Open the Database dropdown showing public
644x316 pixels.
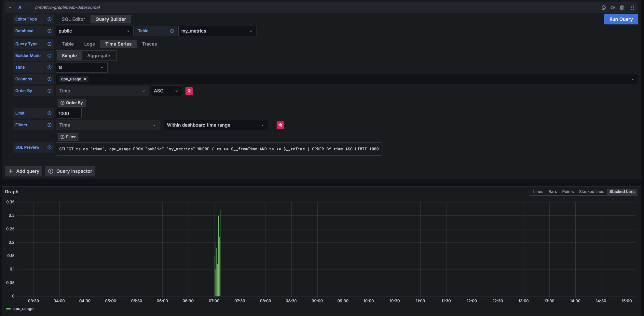(94, 31)
